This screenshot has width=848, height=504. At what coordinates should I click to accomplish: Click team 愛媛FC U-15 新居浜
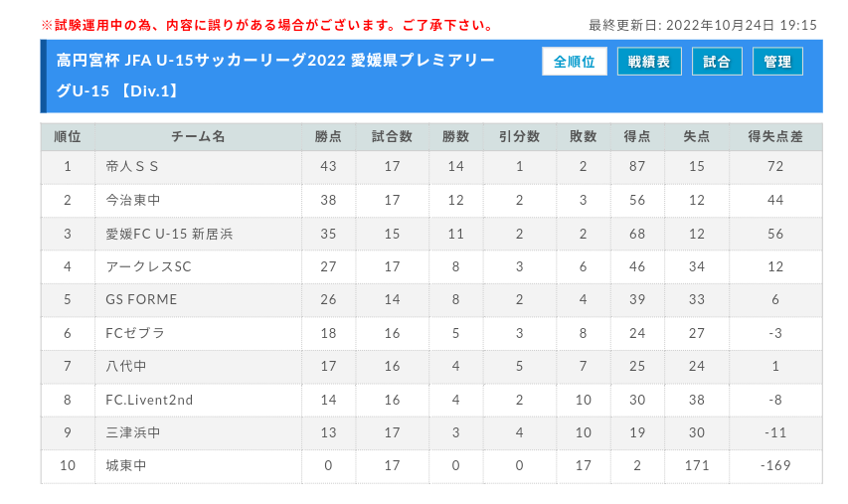pos(169,234)
